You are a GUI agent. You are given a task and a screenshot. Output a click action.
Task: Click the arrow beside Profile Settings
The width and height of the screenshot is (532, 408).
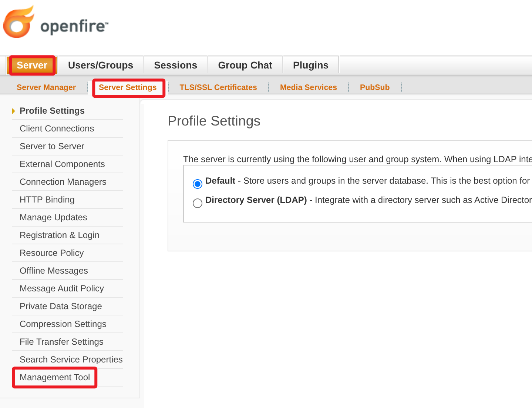[14, 111]
